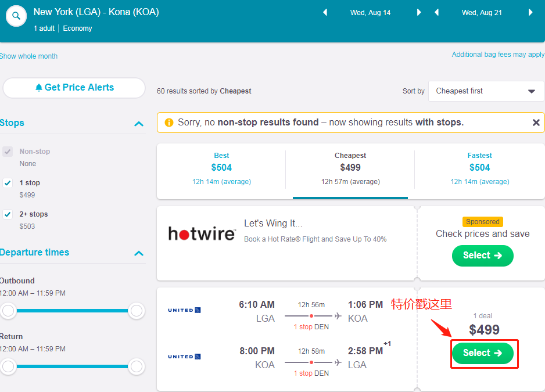Click the 1 deal label
545x392 pixels.
click(483, 316)
